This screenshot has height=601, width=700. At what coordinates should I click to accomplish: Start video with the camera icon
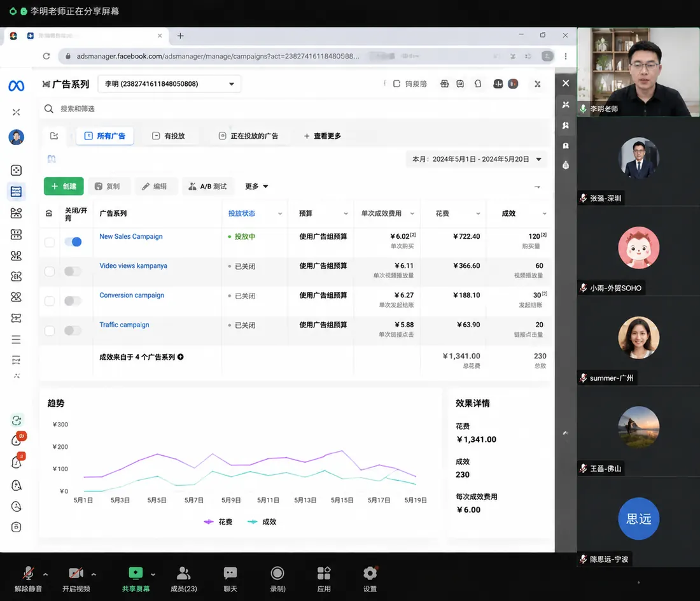click(76, 574)
